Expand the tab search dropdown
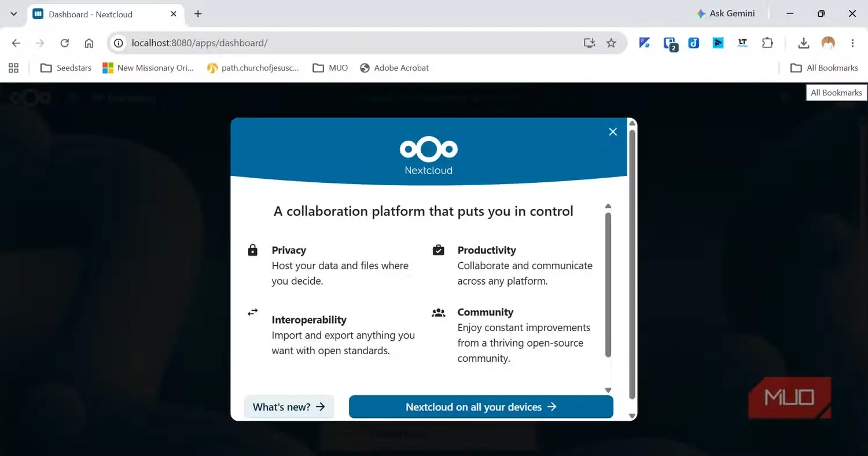 pyautogui.click(x=14, y=14)
